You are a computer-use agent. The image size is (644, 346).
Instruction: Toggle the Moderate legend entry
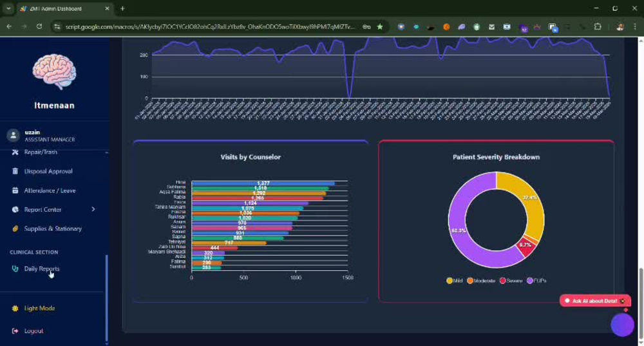481,281
